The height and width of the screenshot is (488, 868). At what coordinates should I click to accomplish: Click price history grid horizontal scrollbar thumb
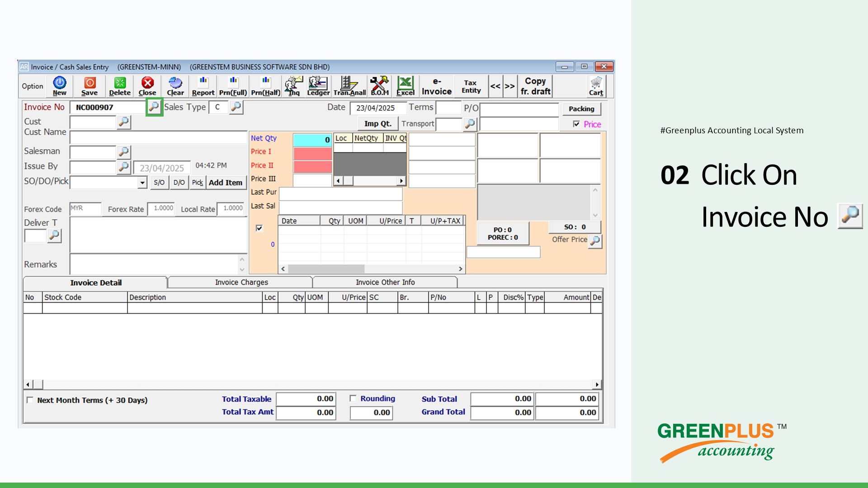[x=326, y=269]
